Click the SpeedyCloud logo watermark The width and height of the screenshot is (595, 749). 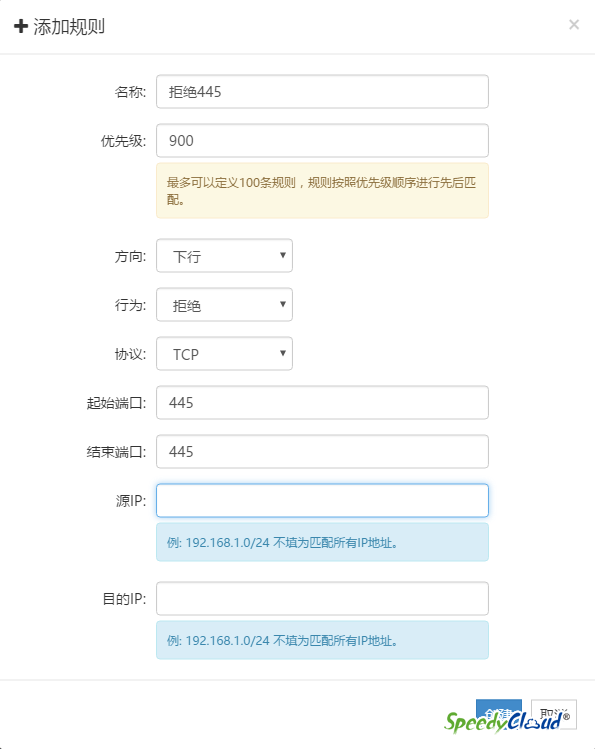point(507,721)
